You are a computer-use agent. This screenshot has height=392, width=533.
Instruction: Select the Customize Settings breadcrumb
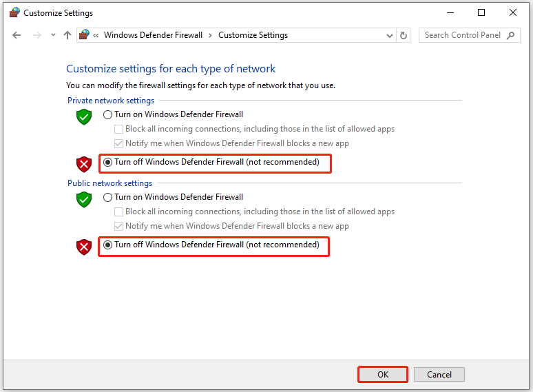click(x=253, y=35)
